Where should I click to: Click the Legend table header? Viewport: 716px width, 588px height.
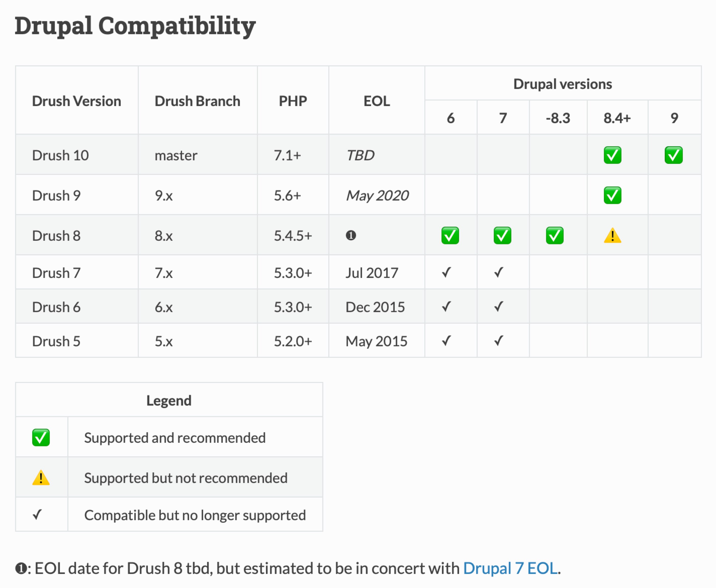(169, 400)
